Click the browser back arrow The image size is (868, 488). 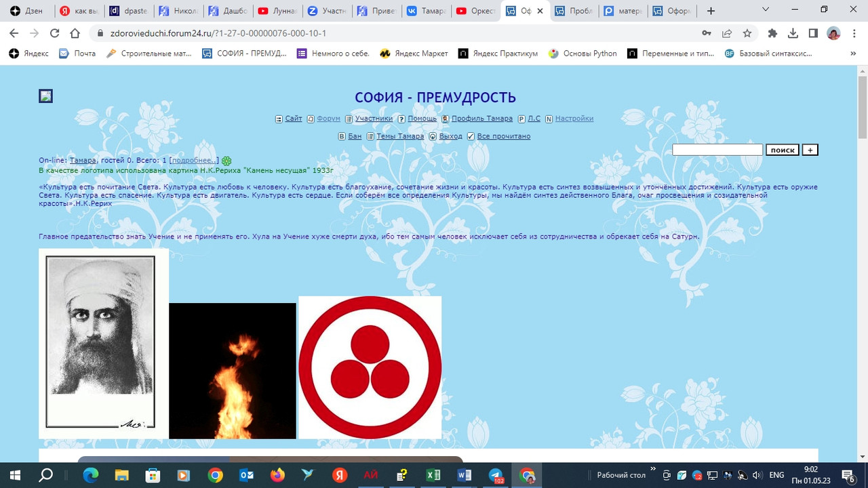pyautogui.click(x=14, y=33)
